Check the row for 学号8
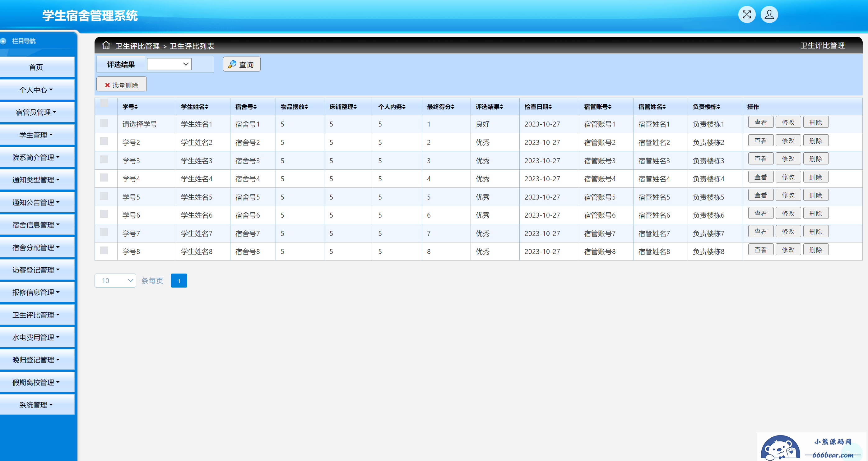The height and width of the screenshot is (461, 868). pos(104,250)
